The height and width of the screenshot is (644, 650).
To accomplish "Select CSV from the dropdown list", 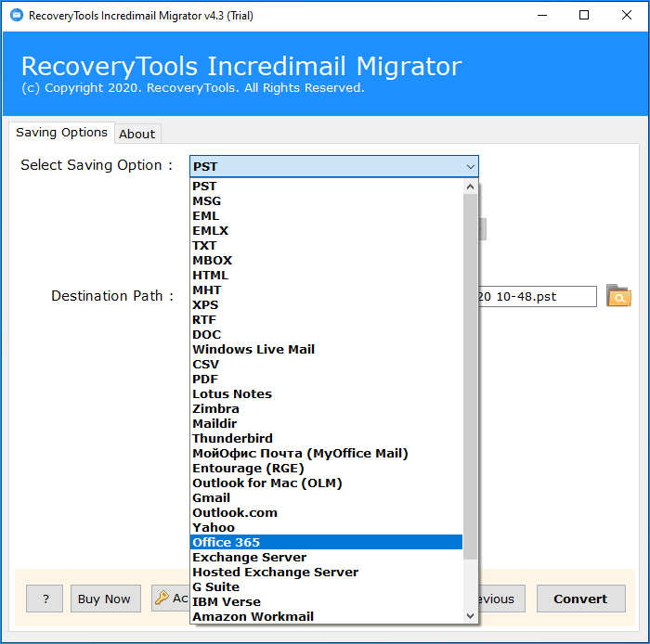I will click(x=326, y=365).
